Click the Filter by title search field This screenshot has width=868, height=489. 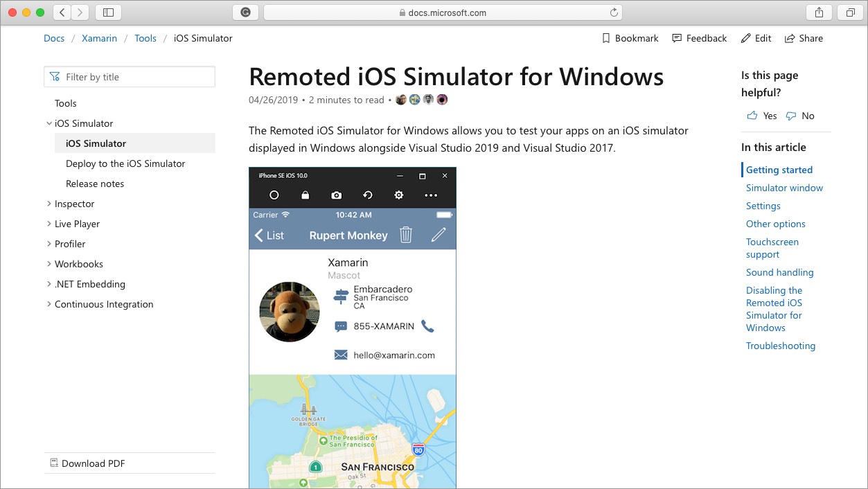click(x=129, y=76)
